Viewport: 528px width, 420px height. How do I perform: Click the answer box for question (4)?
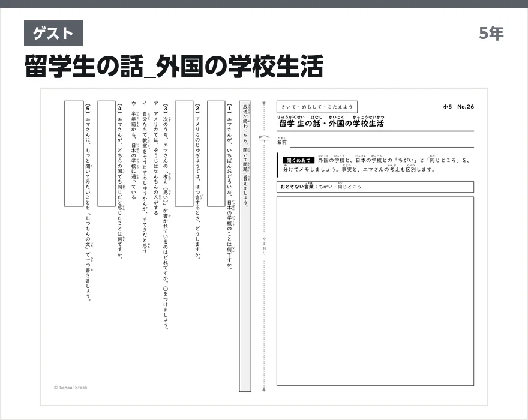pyautogui.click(x=106, y=153)
